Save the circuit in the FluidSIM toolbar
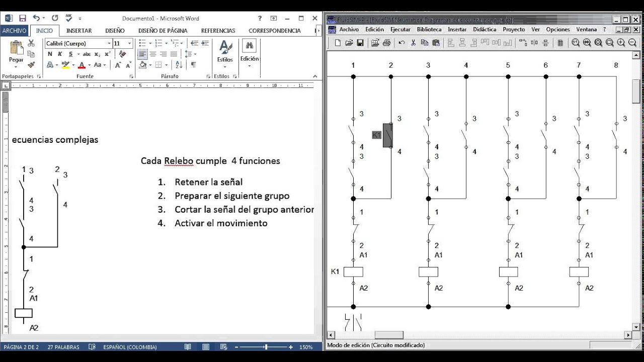The width and height of the screenshot is (644, 362). click(x=360, y=43)
